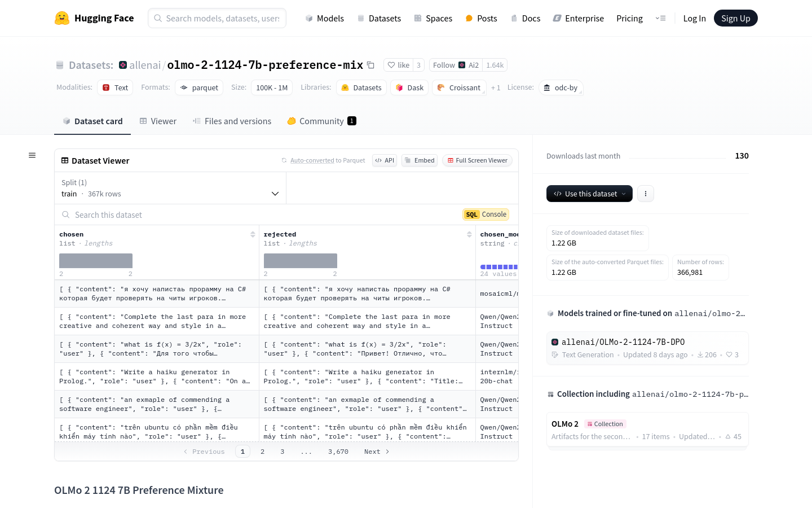Viewport: 812px width, 508px height.
Task: Click the allenai organization link
Action: point(145,65)
